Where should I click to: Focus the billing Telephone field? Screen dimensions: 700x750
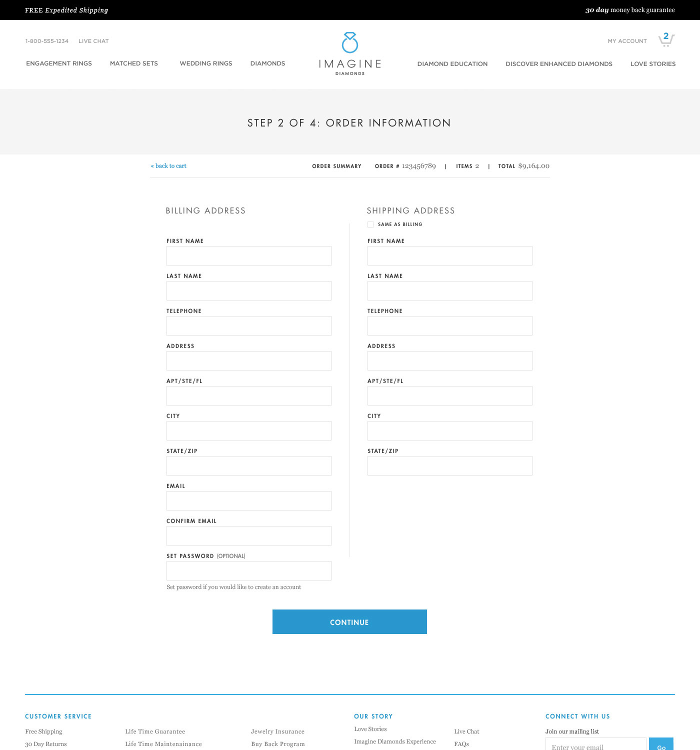(249, 325)
